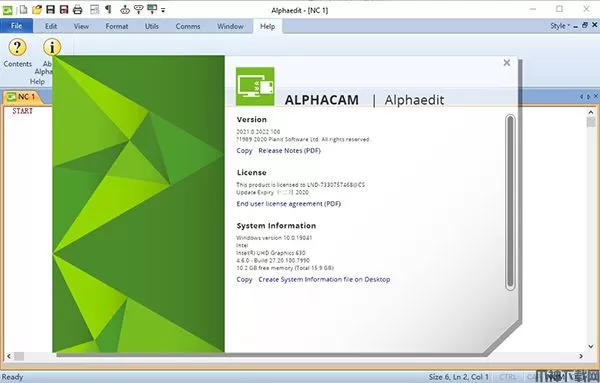Image resolution: width=600 pixels, height=383 pixels.
Task: Create a new file with toolbar icon
Action: (23, 10)
